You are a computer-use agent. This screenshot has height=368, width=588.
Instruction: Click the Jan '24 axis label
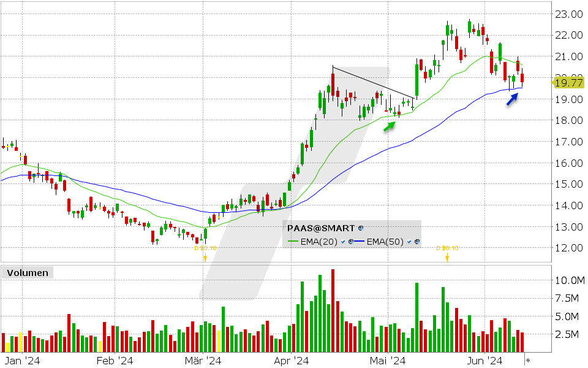tap(23, 361)
